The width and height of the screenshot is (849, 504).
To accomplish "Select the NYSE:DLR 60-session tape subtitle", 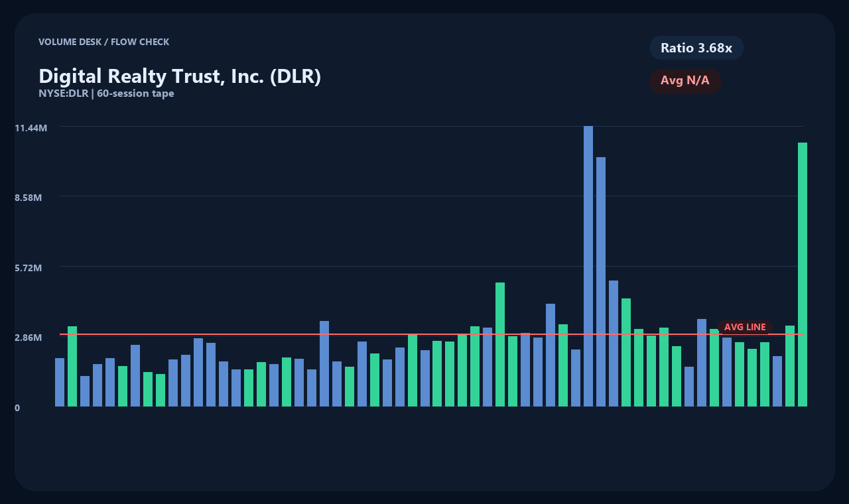I will pyautogui.click(x=106, y=94).
